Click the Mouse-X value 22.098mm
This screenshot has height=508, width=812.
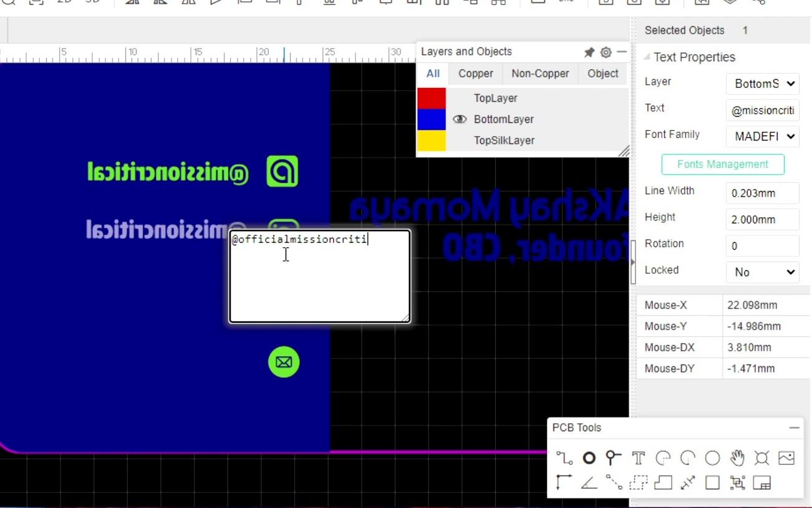752,305
